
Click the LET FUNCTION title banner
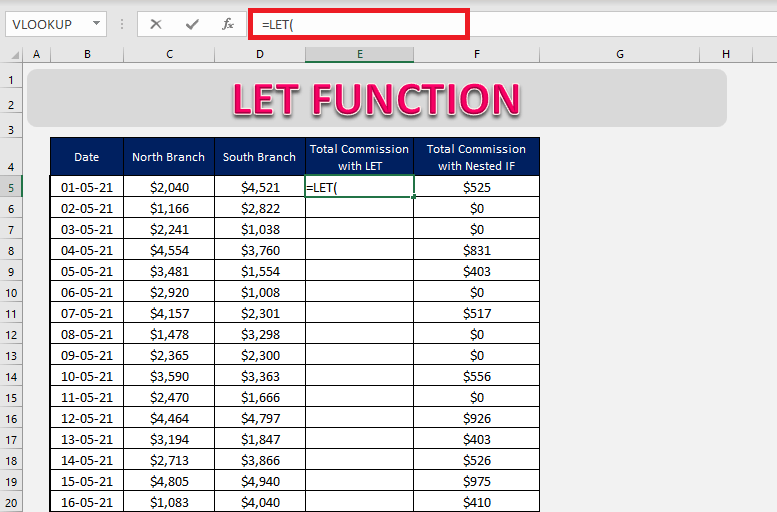(377, 98)
